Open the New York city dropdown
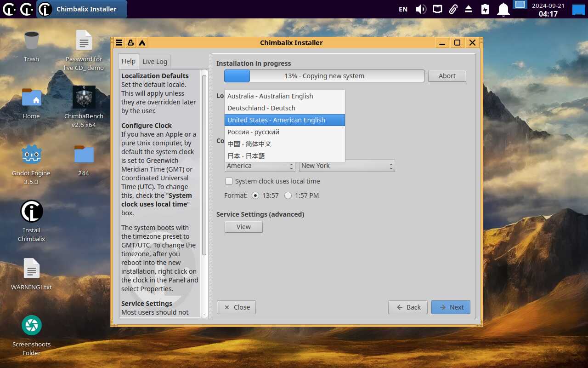 click(347, 166)
